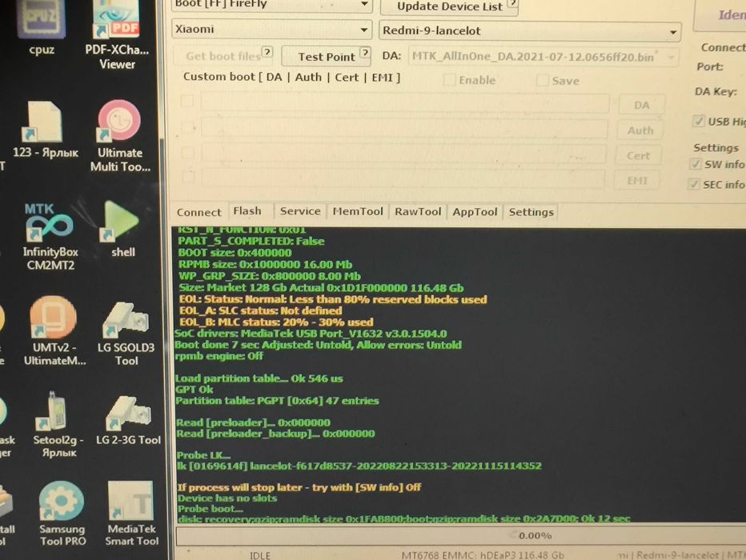Open the shell desktop shortcut
The width and height of the screenshot is (746, 560).
click(x=122, y=229)
